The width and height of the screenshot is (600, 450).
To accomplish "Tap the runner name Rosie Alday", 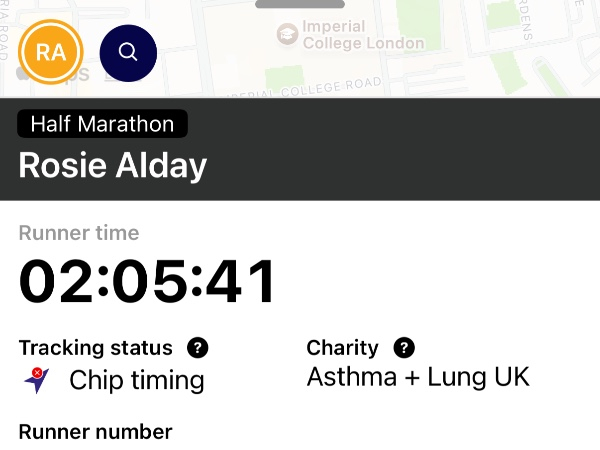I will tap(113, 165).
